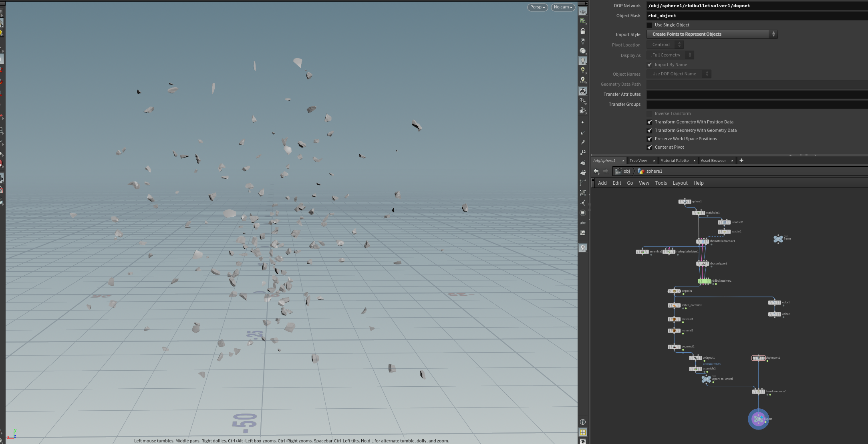Open the Import Style dropdown

pos(712,34)
